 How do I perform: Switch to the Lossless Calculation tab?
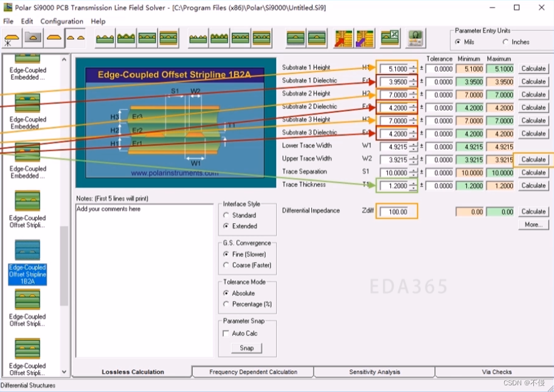click(x=133, y=372)
